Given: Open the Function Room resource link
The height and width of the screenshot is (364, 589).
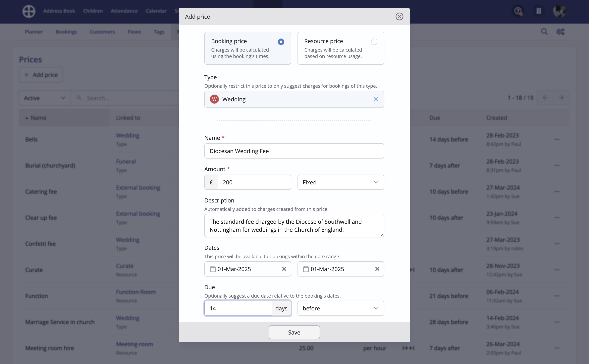Looking at the screenshot, I should pos(136,292).
